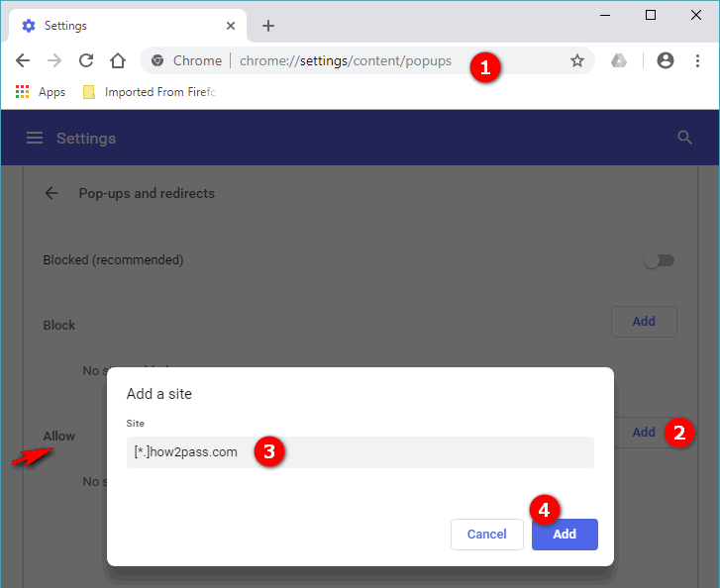720x588 pixels.
Task: Toggle the Blocked (recommended) switch
Action: pos(658,260)
